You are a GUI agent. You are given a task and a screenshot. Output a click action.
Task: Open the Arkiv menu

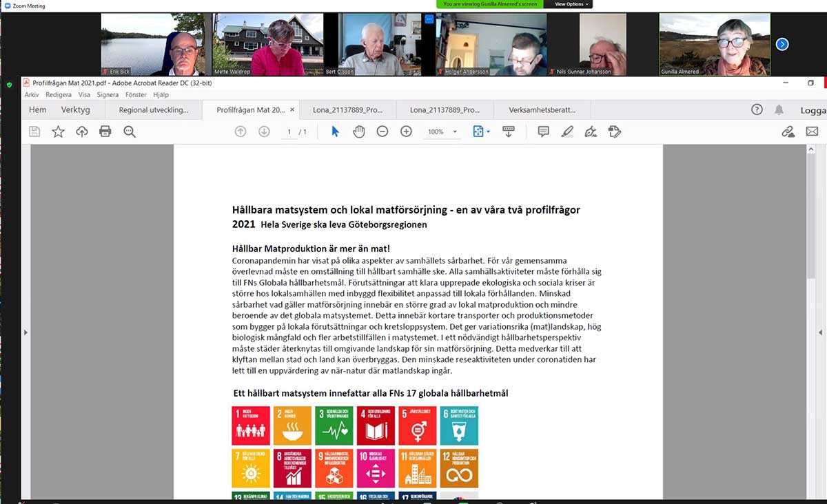[32, 95]
